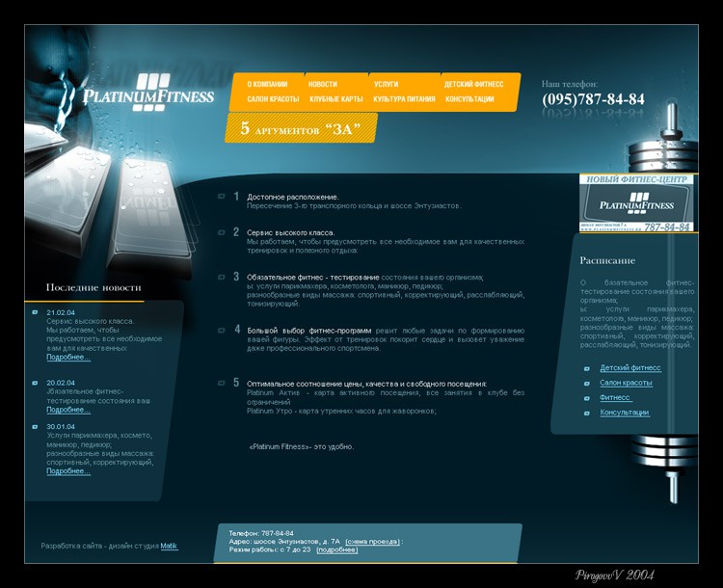Click the news date 20.02.04
This screenshot has height=588, width=723.
(x=61, y=383)
